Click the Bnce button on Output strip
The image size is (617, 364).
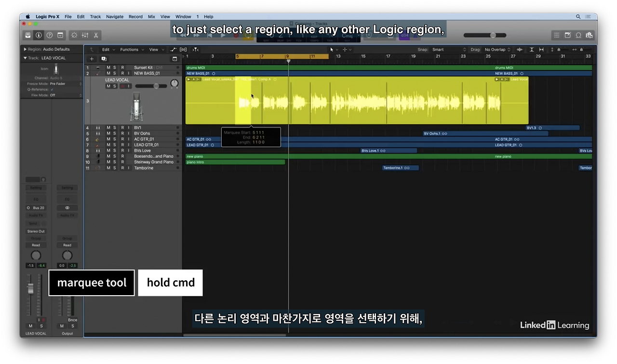72,320
